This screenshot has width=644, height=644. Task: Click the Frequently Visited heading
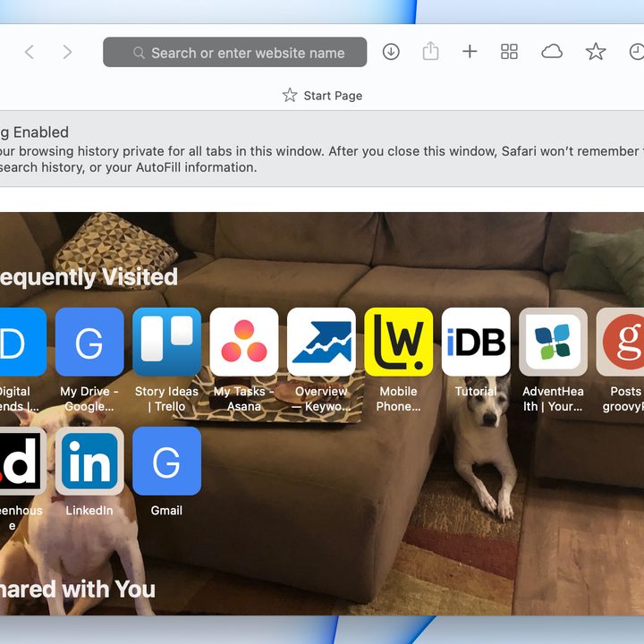point(89,276)
